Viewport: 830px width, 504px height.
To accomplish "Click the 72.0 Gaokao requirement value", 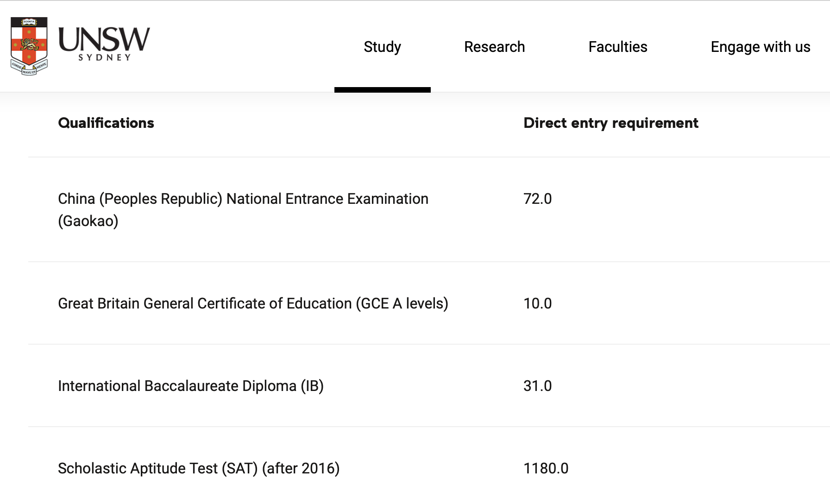I will (x=537, y=199).
